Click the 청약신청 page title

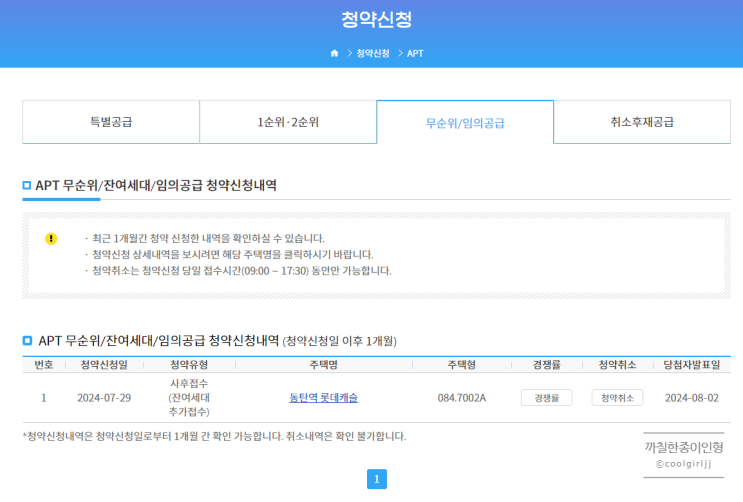[377, 19]
